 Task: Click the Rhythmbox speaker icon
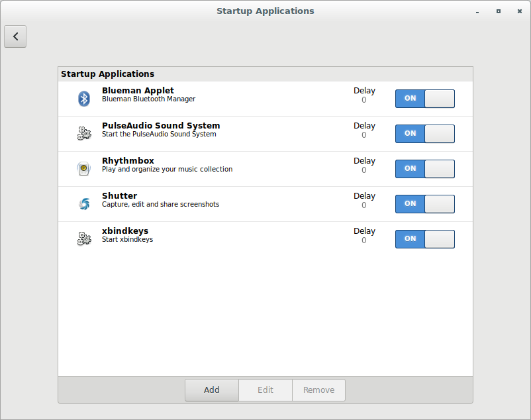click(x=84, y=168)
